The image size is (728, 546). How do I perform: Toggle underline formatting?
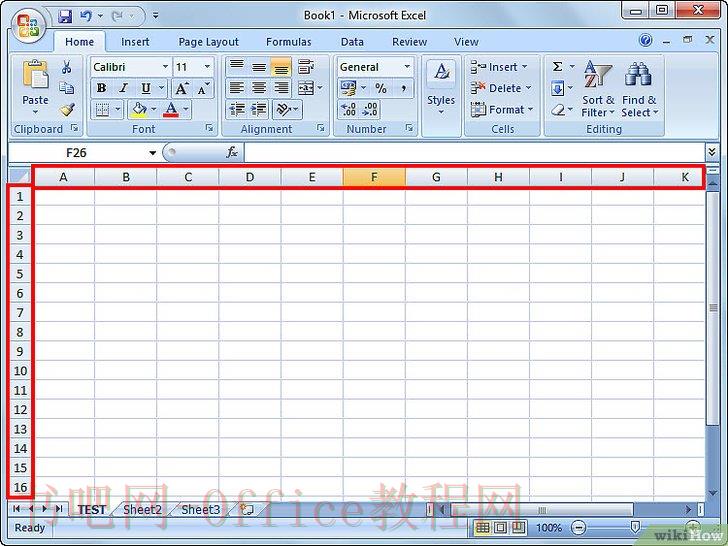146,88
